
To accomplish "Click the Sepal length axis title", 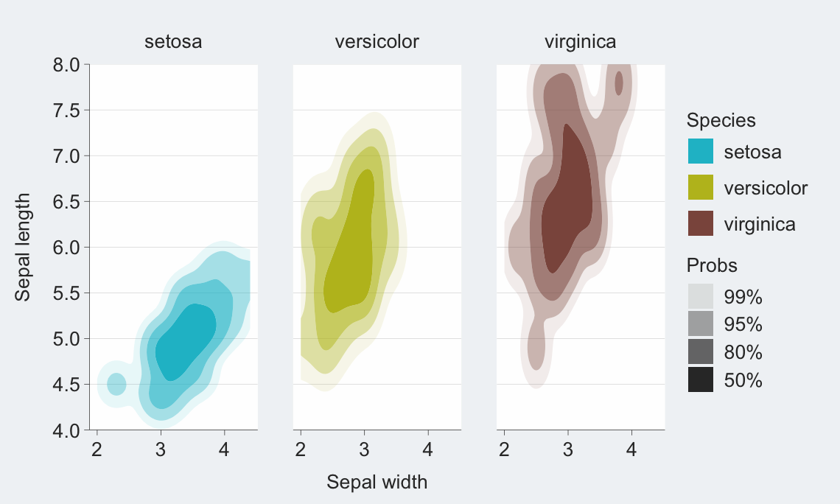I will click(x=23, y=248).
